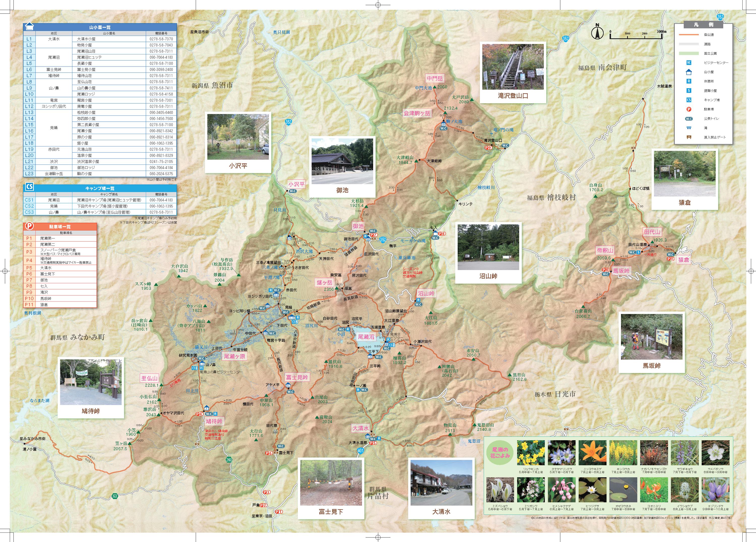Click the 尾瀬の花ごよみ title badge

coord(500,453)
